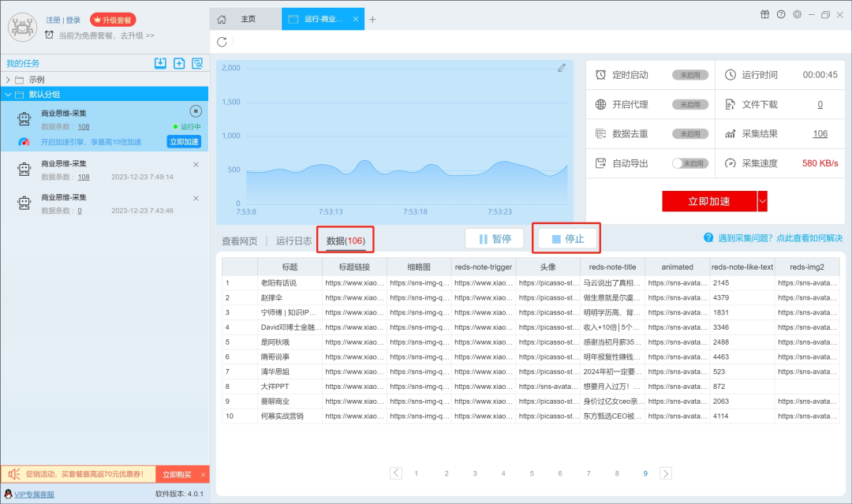The width and height of the screenshot is (852, 504).
Task: Click the 暂停 pause button
Action: point(495,239)
